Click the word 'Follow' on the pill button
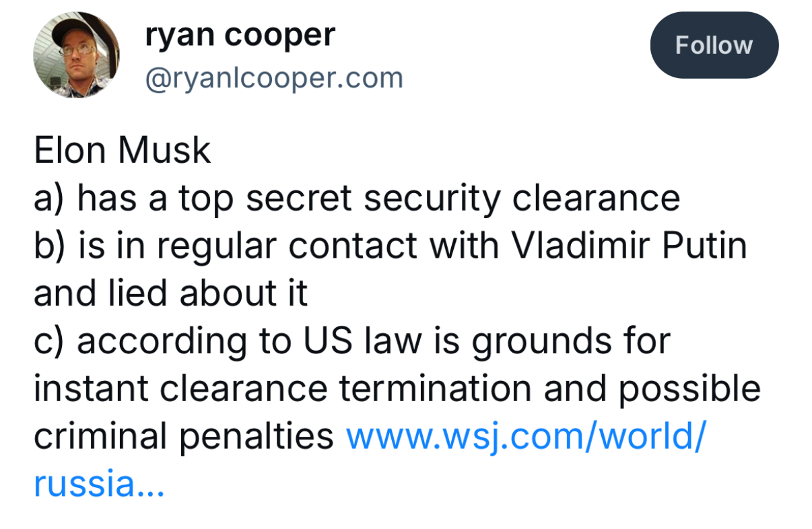 click(714, 45)
